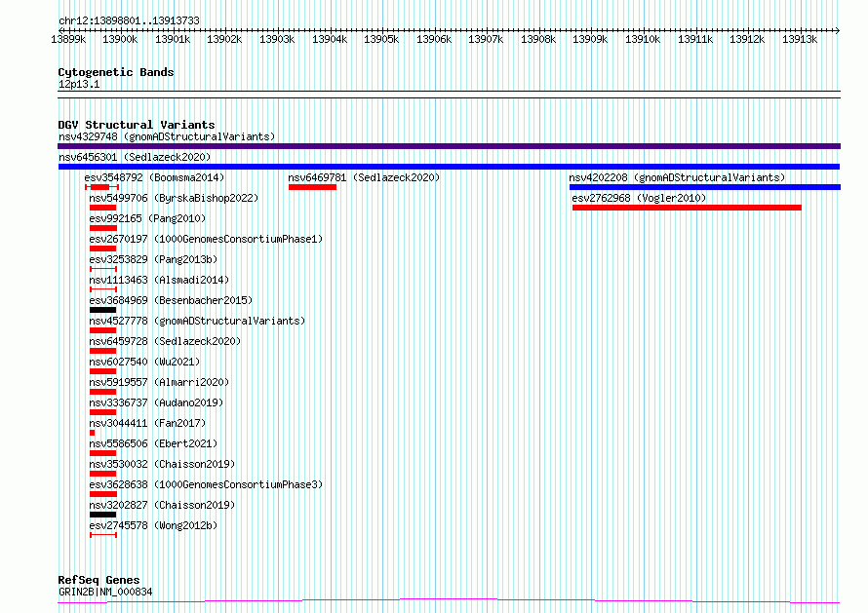Screen dimensions: 868x613
Task: Click the esv3548792 red variant glyph
Action: 101,187
